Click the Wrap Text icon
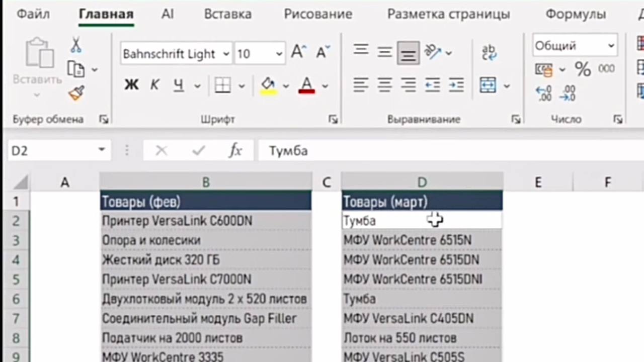644x362 pixels. click(x=489, y=52)
